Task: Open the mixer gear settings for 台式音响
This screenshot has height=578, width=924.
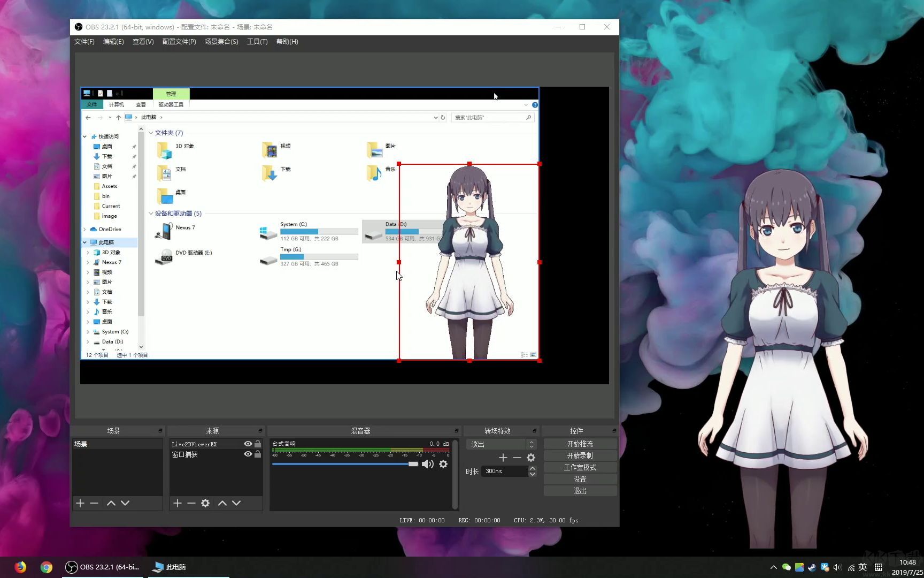Action: pos(443,464)
